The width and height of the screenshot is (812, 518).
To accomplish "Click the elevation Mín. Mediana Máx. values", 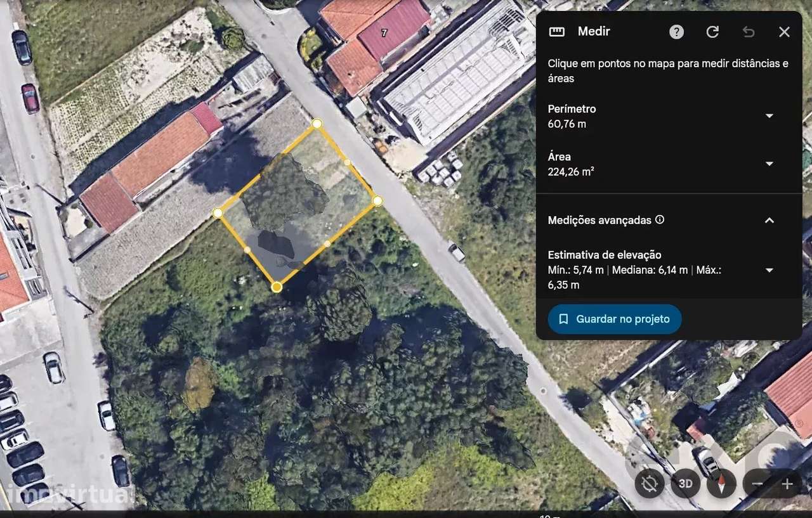I will pos(634,278).
